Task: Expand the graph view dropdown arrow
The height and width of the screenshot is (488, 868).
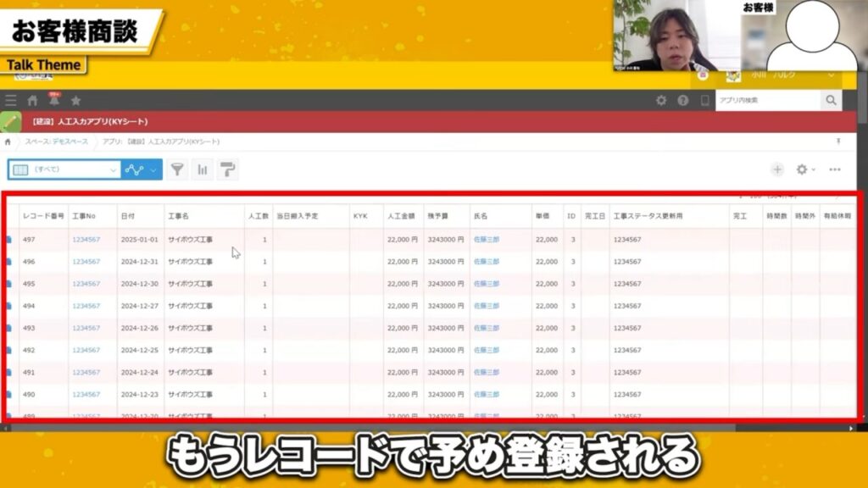Action: (x=153, y=169)
